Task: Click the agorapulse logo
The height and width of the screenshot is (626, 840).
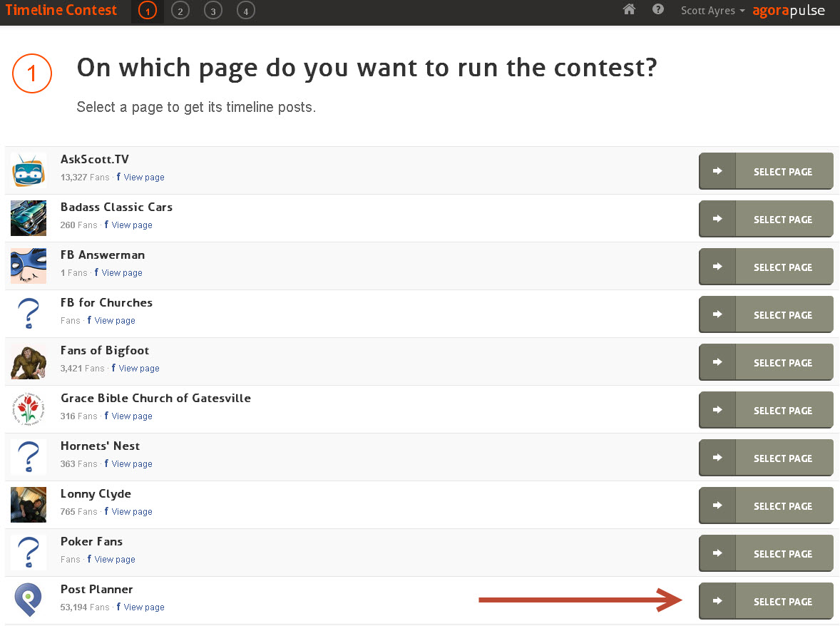Action: click(x=789, y=11)
